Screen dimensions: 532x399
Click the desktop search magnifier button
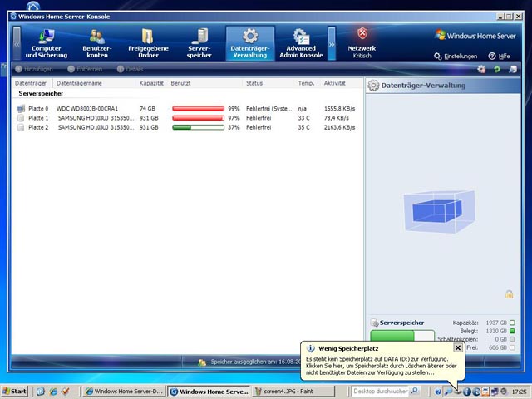(x=415, y=392)
